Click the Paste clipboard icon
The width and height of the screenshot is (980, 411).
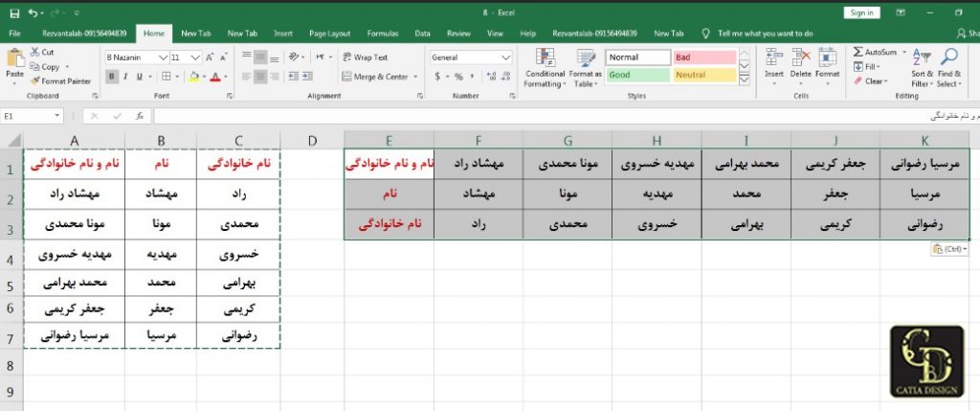[13, 59]
